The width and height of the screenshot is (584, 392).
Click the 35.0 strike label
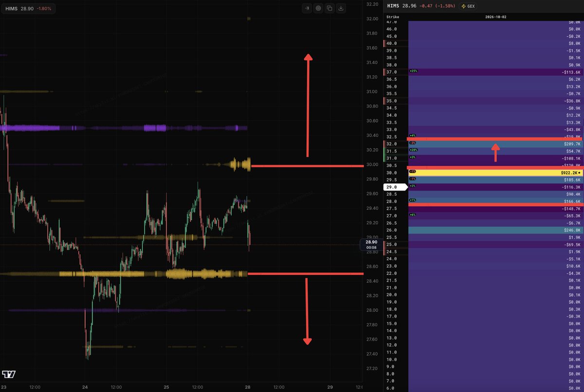tap(391, 101)
